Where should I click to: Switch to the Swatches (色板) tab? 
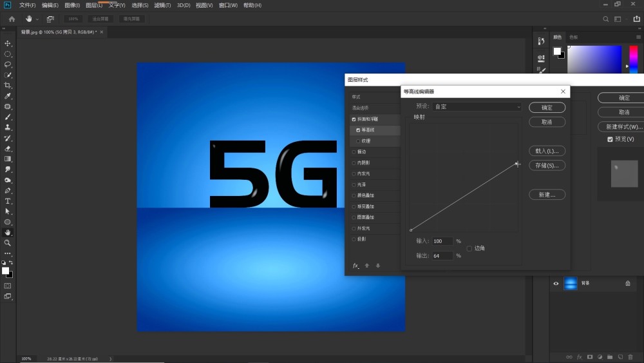[573, 37]
